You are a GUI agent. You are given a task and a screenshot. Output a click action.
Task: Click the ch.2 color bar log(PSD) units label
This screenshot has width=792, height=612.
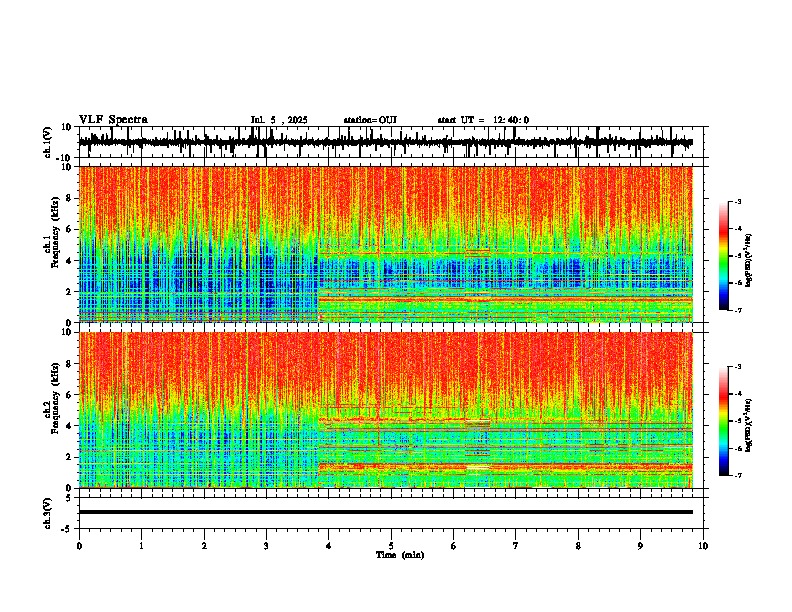pos(749,425)
